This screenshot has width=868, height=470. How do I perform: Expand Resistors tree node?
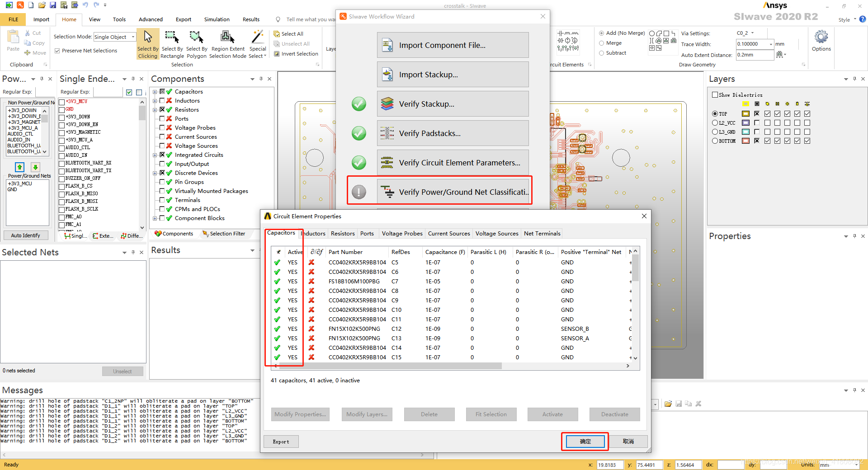pyautogui.click(x=155, y=110)
